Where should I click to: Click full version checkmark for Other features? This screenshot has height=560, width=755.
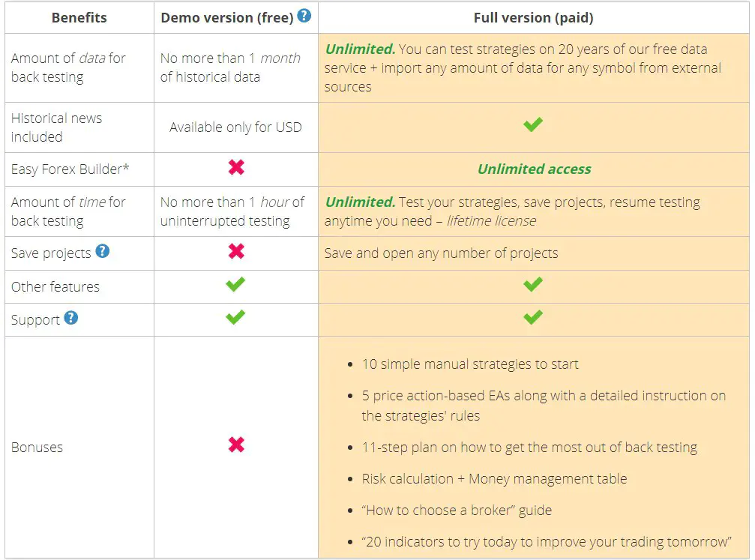click(x=533, y=284)
